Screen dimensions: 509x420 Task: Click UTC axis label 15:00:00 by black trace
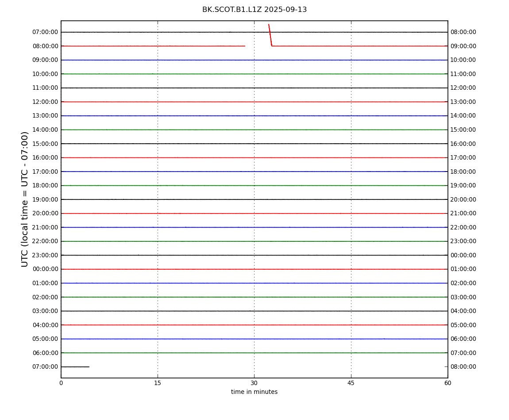(x=45, y=144)
